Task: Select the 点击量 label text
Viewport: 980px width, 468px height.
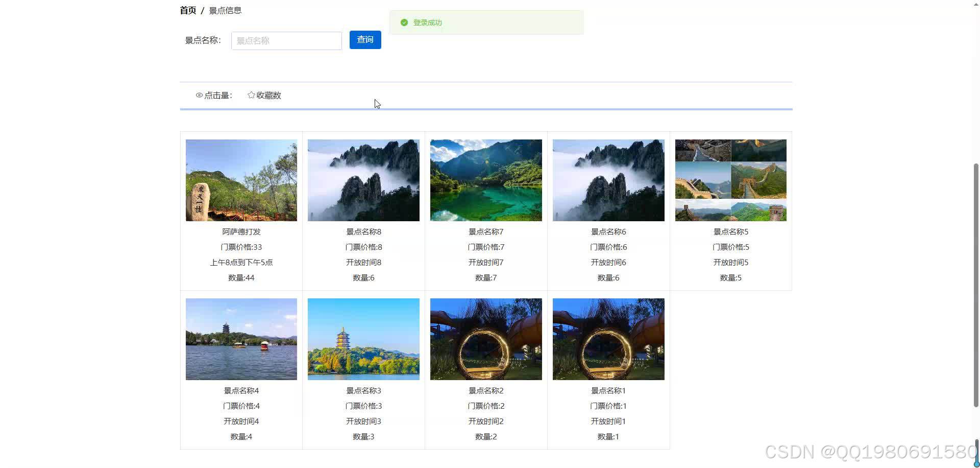Action: (x=218, y=95)
